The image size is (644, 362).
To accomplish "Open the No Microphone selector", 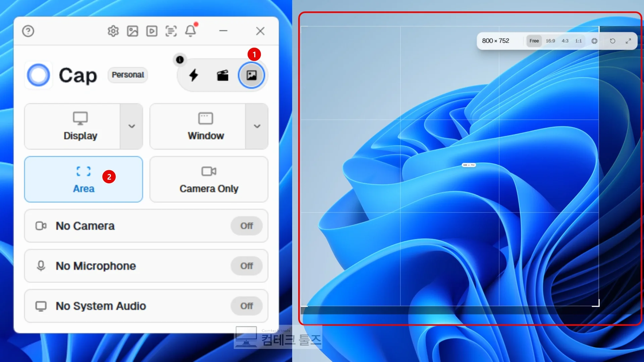I will [146, 266].
